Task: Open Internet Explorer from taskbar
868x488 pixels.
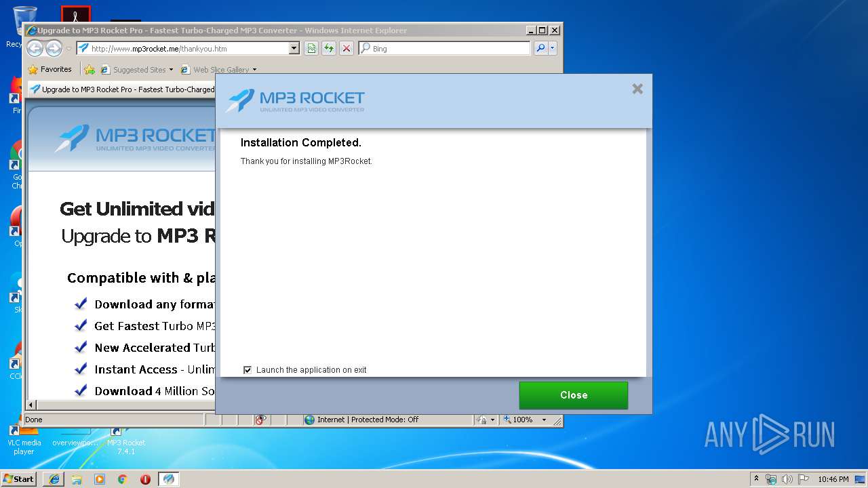Action: pos(54,479)
